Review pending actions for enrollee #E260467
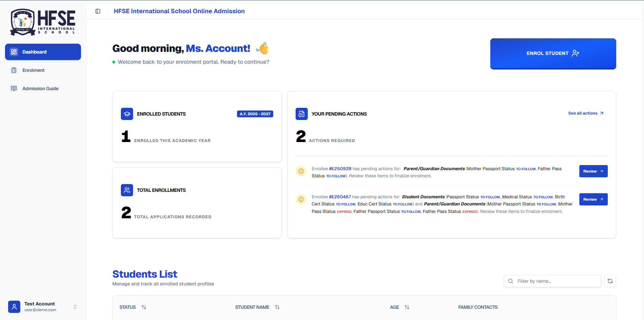Viewport: 644px width, 320px height. 593,199
